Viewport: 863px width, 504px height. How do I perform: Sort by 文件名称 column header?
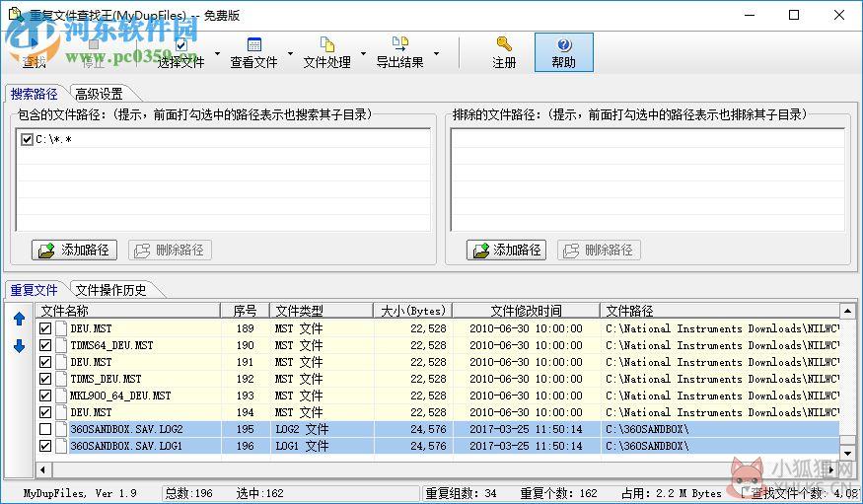[x=128, y=311]
